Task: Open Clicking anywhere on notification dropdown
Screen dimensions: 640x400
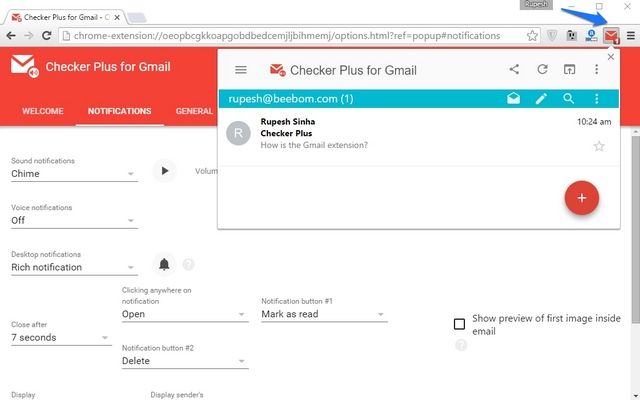Action: pyautogui.click(x=185, y=314)
